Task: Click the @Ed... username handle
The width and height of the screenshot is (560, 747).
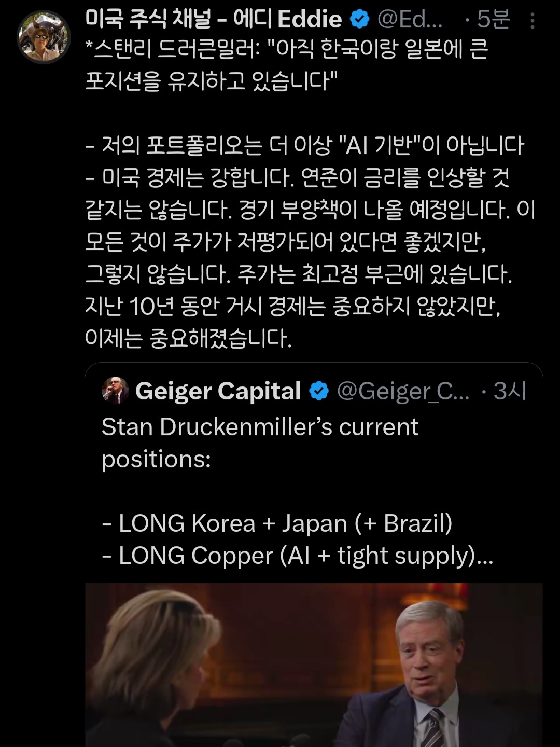Action: coord(410,20)
